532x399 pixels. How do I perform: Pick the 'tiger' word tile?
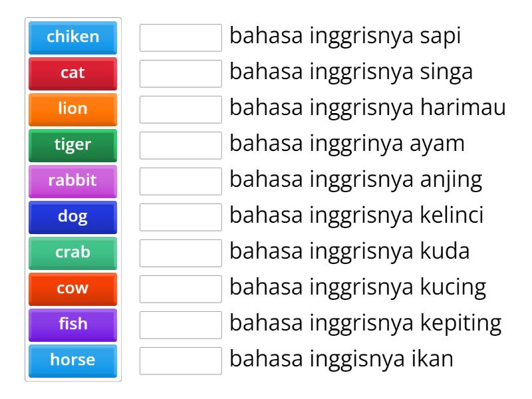pyautogui.click(x=72, y=145)
